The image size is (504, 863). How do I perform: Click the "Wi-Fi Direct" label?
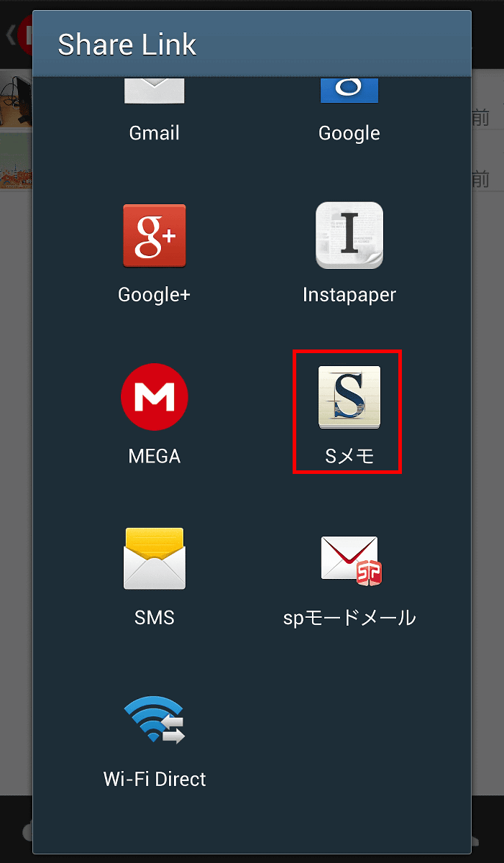tap(155, 779)
